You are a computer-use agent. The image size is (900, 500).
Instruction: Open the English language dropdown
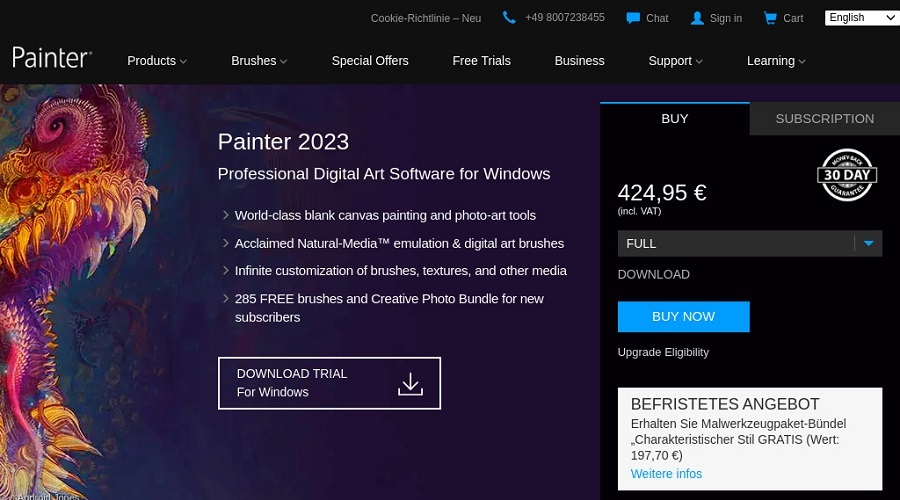(862, 18)
